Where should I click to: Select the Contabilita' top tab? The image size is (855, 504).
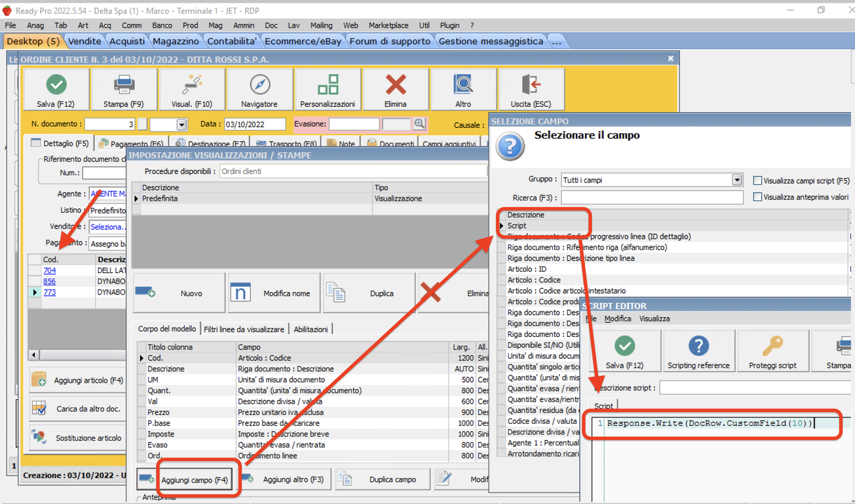coord(232,41)
